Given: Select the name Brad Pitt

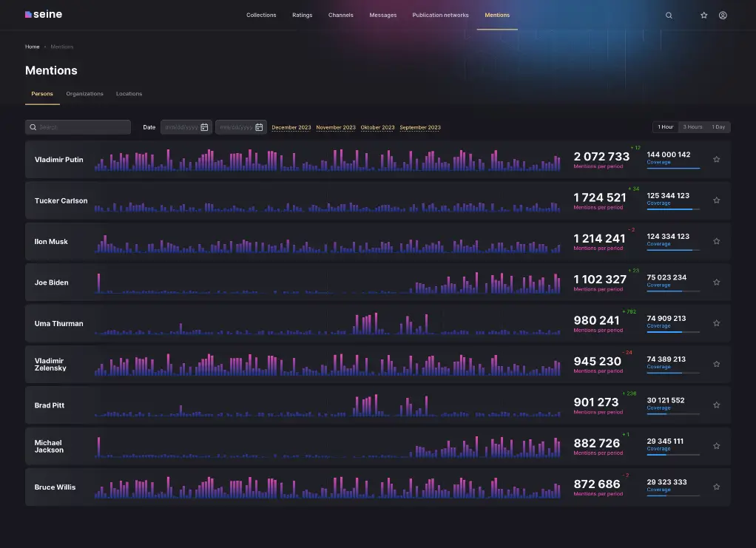Looking at the screenshot, I should 49,405.
